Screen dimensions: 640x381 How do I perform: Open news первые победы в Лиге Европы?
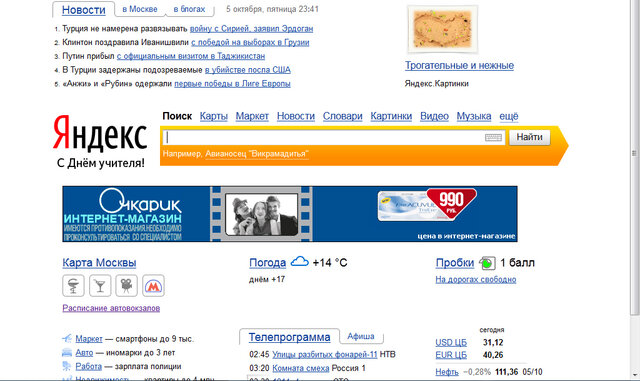point(232,84)
